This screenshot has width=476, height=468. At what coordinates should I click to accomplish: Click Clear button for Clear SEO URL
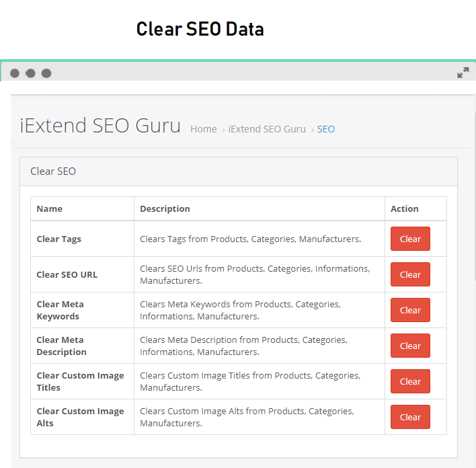point(410,274)
